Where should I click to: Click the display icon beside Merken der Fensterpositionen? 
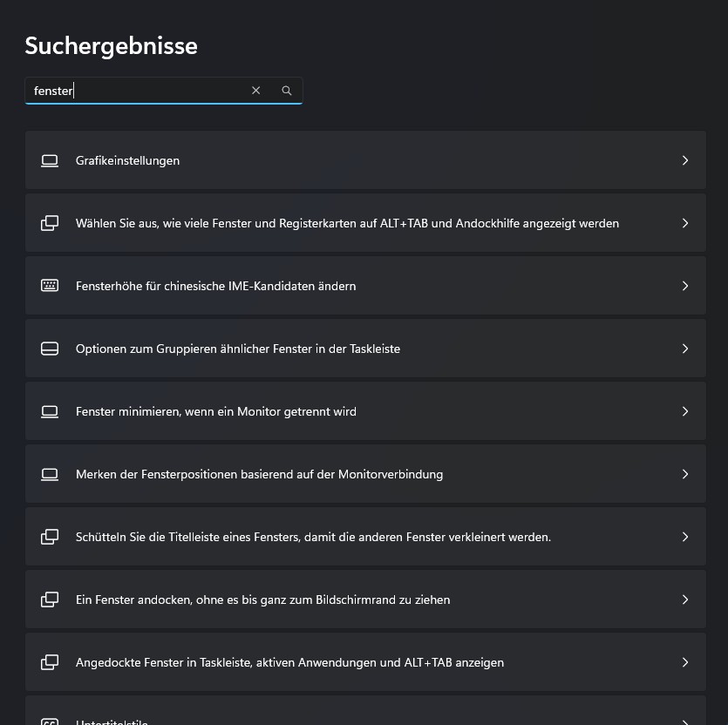coord(50,474)
